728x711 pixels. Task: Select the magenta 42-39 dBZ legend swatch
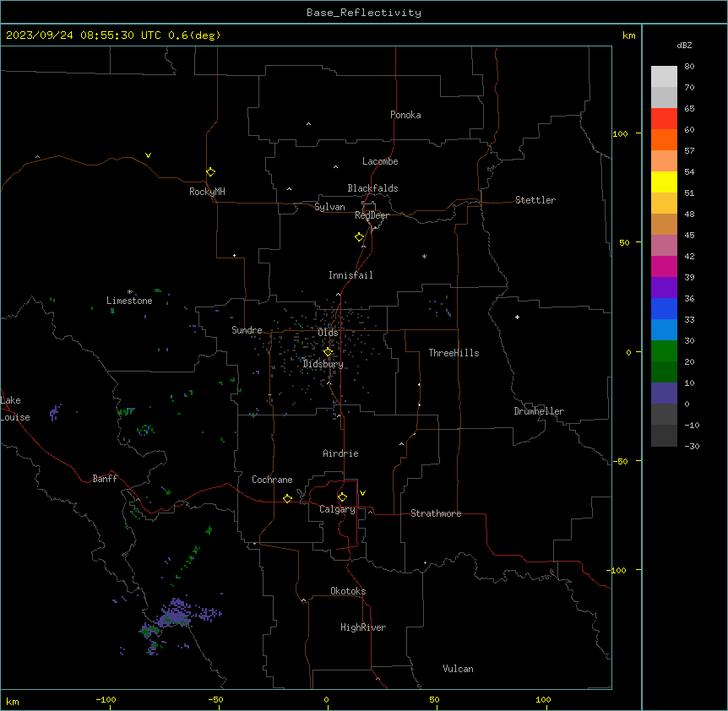(664, 266)
